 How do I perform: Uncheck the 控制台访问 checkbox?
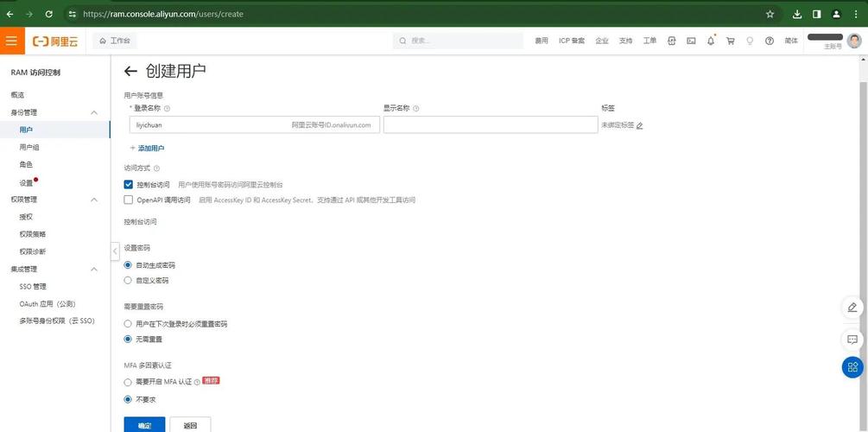(129, 184)
